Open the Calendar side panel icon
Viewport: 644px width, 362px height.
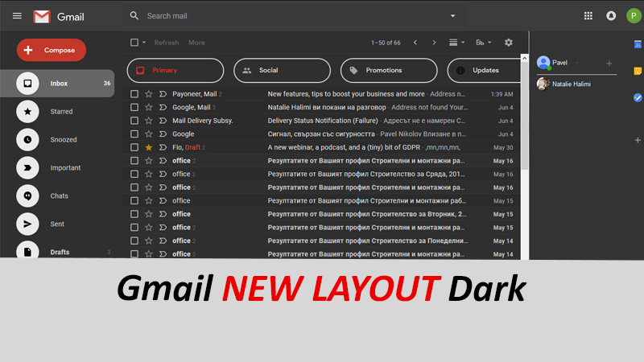(638, 44)
